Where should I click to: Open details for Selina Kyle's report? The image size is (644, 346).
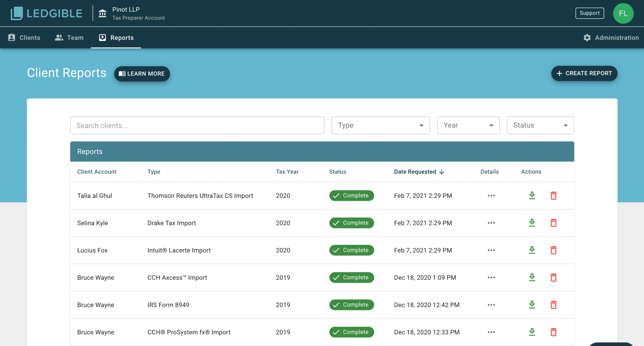491,223
